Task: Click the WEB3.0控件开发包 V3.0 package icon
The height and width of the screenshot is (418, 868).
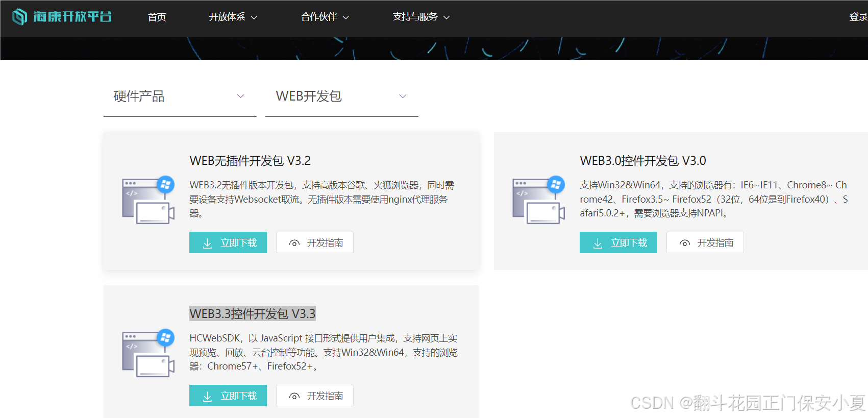Action: click(538, 200)
